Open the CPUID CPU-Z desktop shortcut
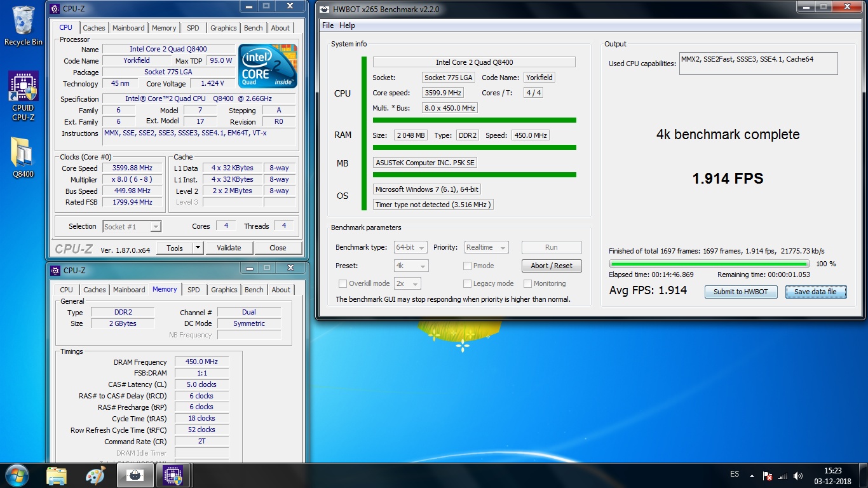Screen dimensions: 868x488 (x=24, y=96)
